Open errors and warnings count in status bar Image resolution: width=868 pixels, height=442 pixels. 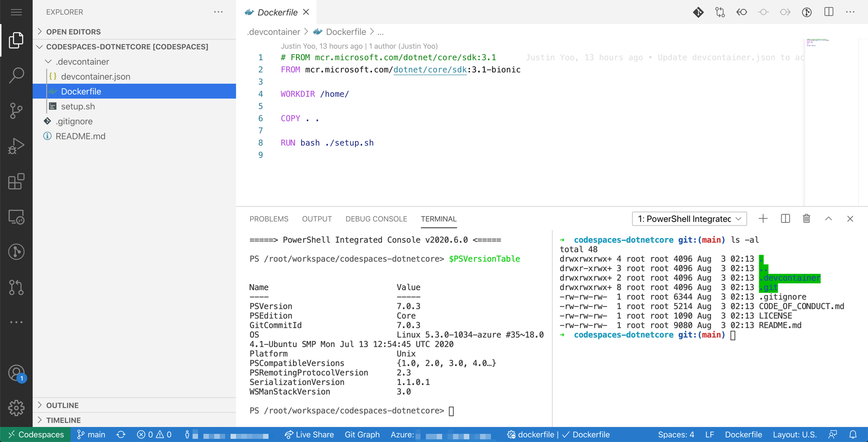(x=154, y=435)
